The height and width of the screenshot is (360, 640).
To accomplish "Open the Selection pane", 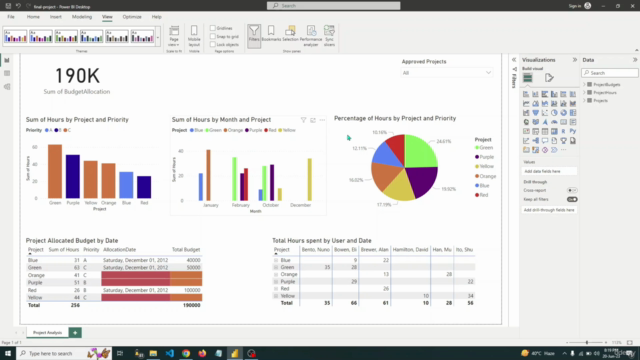I will [x=290, y=33].
